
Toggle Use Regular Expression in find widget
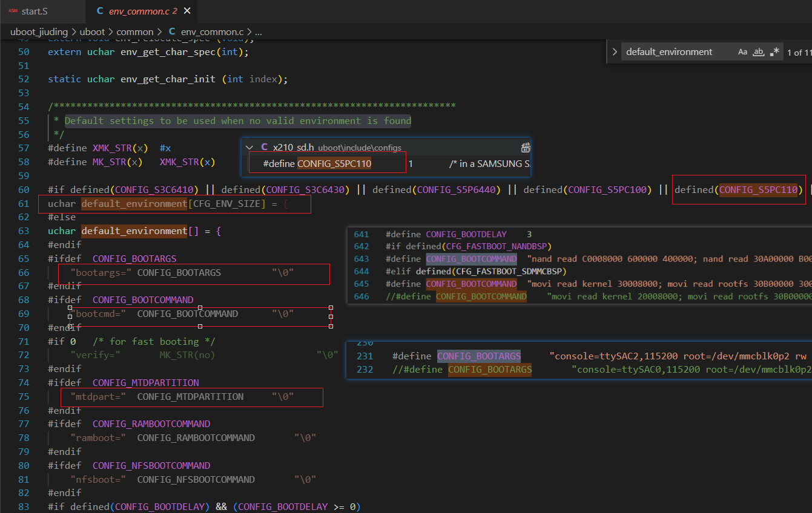(x=774, y=52)
